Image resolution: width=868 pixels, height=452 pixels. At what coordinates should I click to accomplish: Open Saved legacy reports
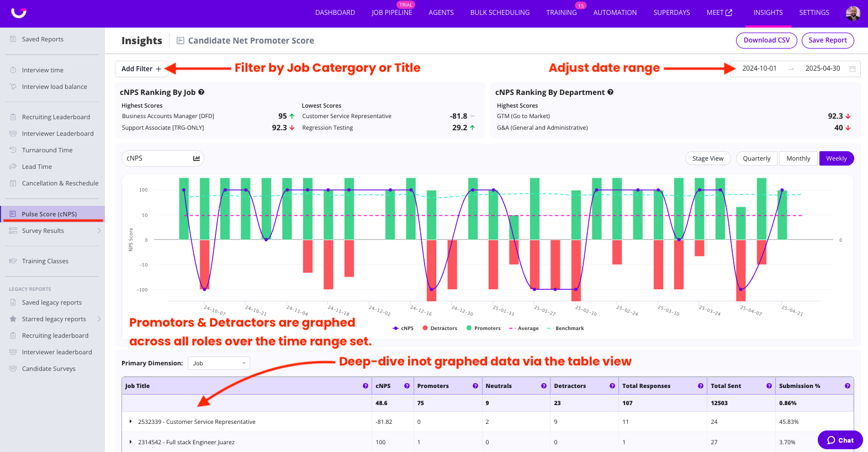click(52, 302)
